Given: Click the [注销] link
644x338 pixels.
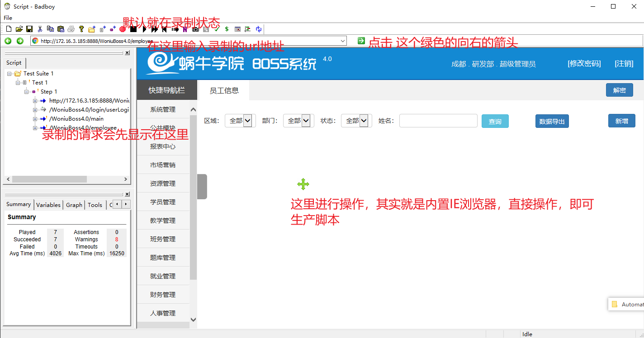Looking at the screenshot, I should tap(624, 64).
